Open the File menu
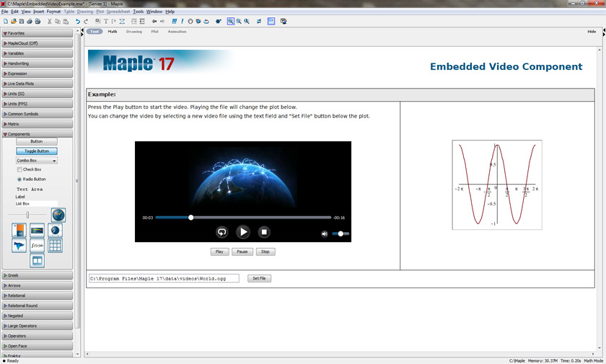The image size is (606, 364). [4, 12]
